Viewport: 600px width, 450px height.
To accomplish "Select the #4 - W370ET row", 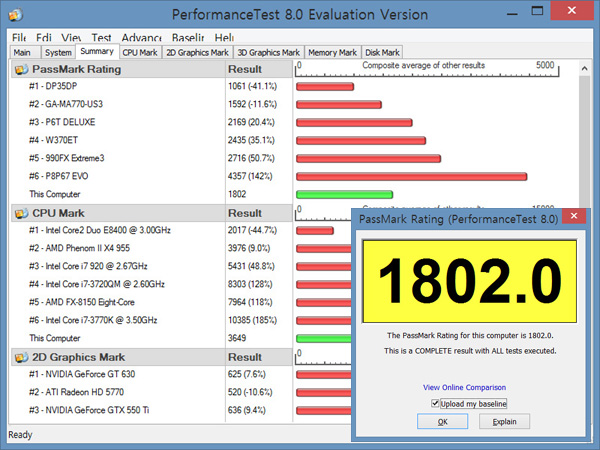I will [x=152, y=140].
